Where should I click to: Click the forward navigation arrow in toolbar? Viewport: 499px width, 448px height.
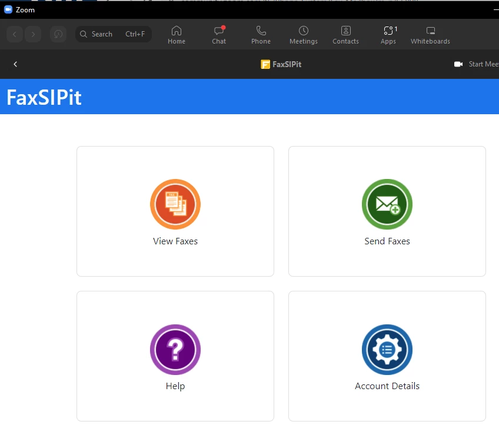coord(33,34)
